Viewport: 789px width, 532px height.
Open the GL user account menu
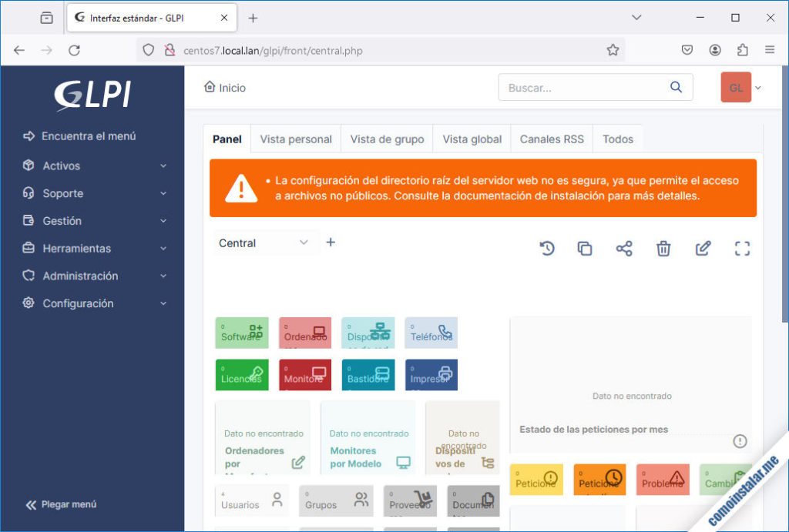pyautogui.click(x=734, y=88)
